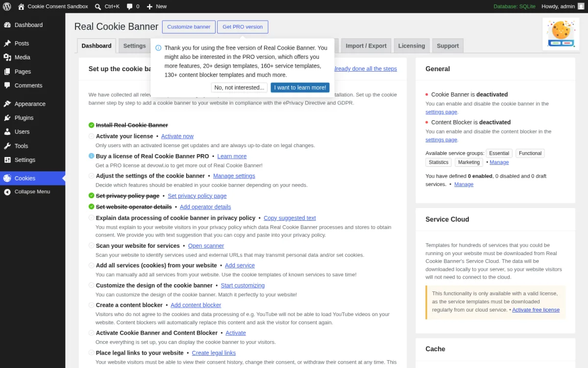This screenshot has width=588, height=368.
Task: Open the Import / Export tab
Action: coord(366,46)
